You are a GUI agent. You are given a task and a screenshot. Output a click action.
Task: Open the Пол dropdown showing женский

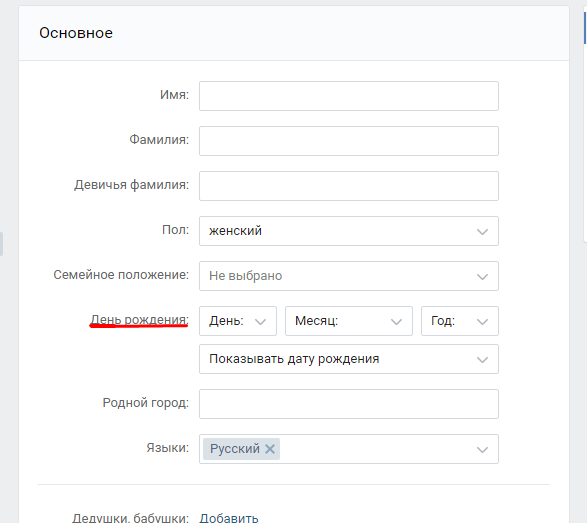coord(349,231)
